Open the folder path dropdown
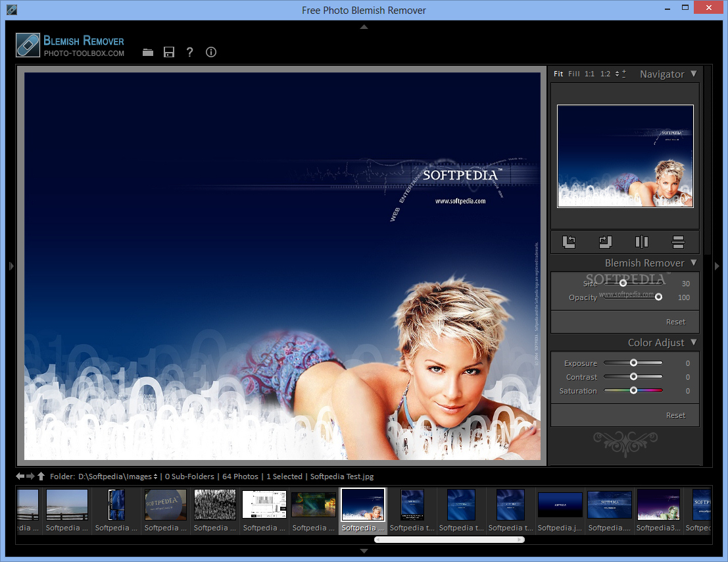Viewport: 728px width, 562px height. coord(156,476)
